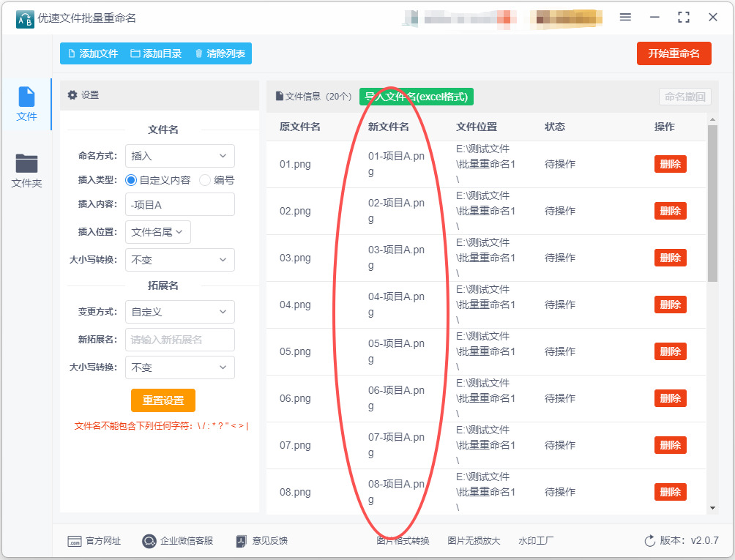Toggle fullscreen with the maximize icon
Image resolution: width=735 pixels, height=560 pixels.
click(684, 18)
